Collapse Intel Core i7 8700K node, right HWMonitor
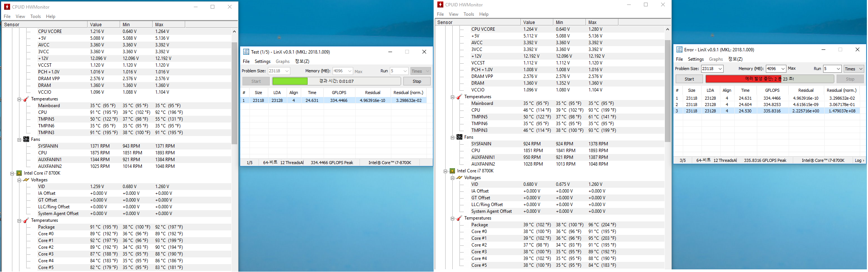 click(x=445, y=171)
